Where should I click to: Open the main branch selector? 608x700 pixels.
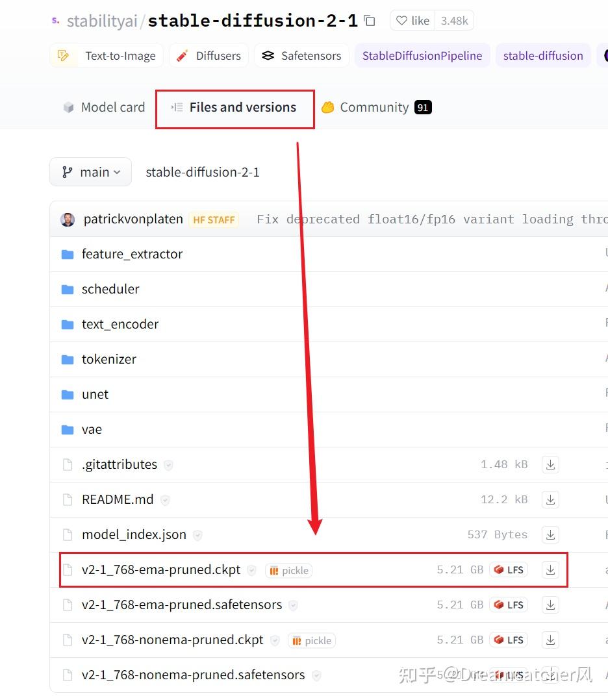click(90, 171)
